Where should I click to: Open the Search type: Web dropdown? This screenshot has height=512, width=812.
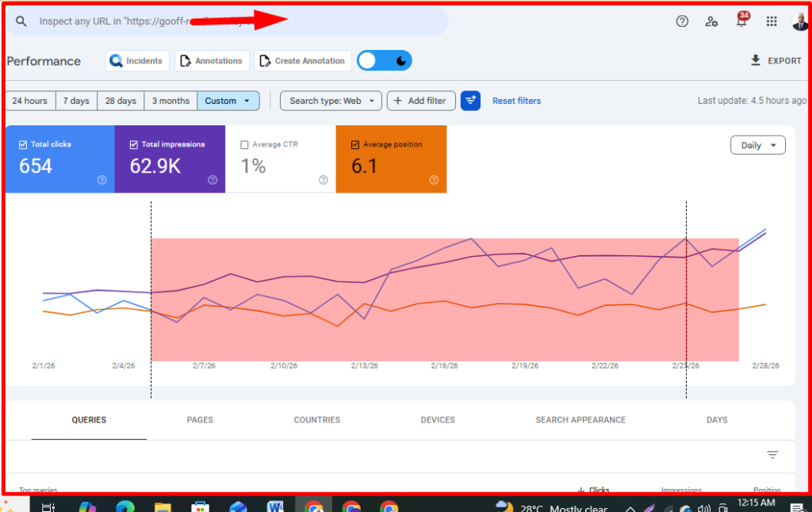(x=331, y=101)
